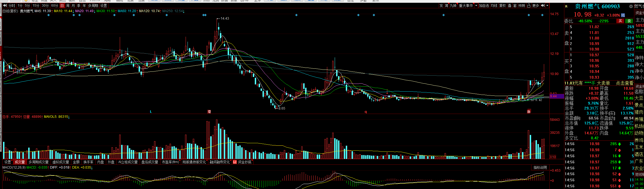Select the 内盘 indicator tab
This screenshot has height=189, width=644.
101,162
